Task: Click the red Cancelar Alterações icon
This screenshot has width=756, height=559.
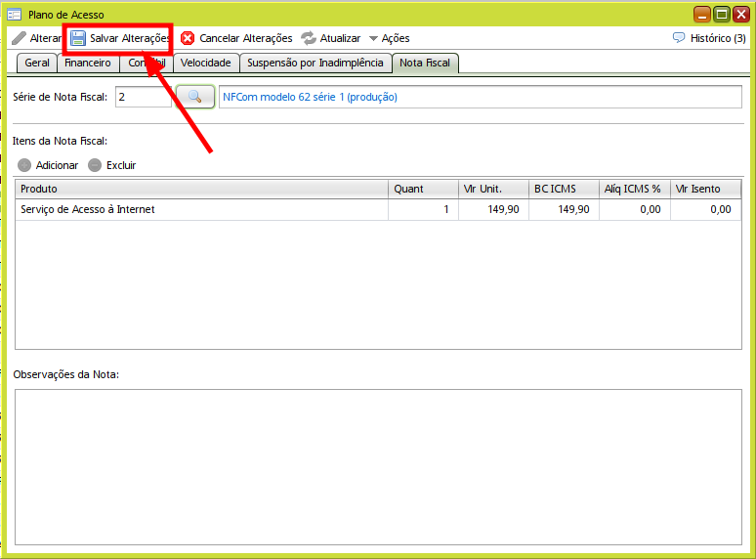Action: pos(188,38)
